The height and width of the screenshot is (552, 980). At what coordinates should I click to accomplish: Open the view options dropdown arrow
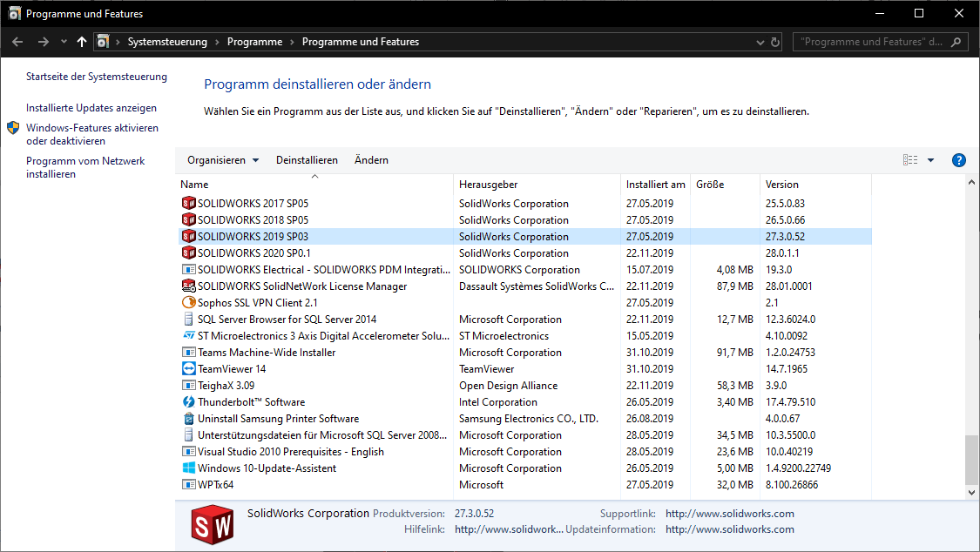click(930, 160)
